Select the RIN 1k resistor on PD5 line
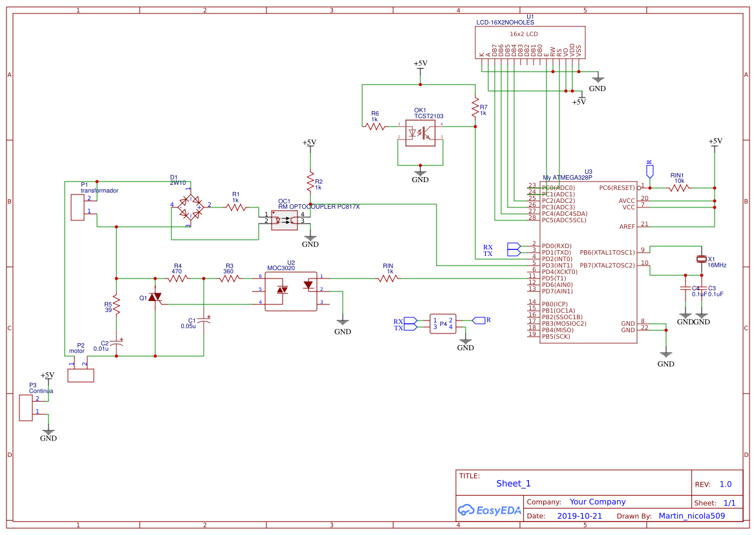The image size is (756, 535). click(x=388, y=278)
